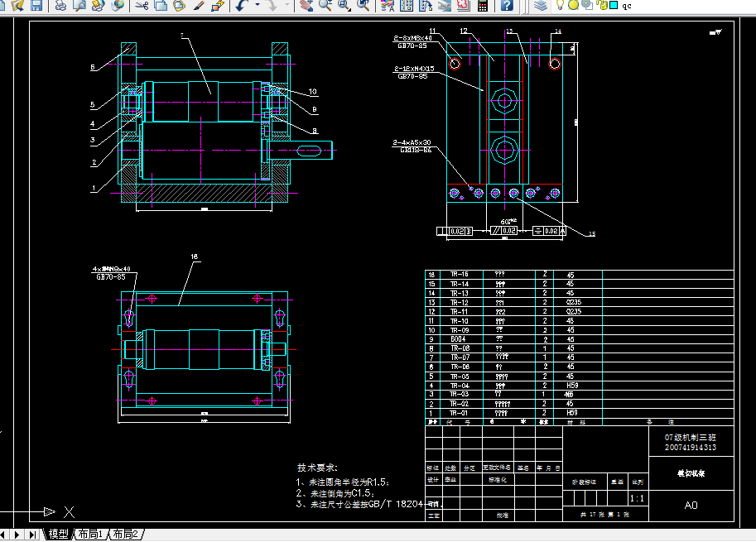
Task: Select the 1:1 scale value
Action: click(x=637, y=498)
